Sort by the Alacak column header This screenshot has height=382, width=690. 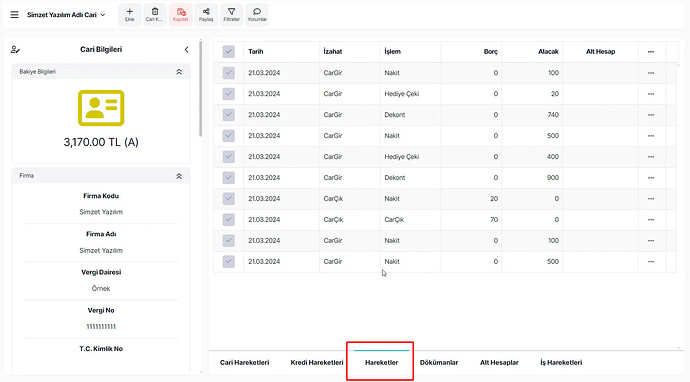coord(548,51)
